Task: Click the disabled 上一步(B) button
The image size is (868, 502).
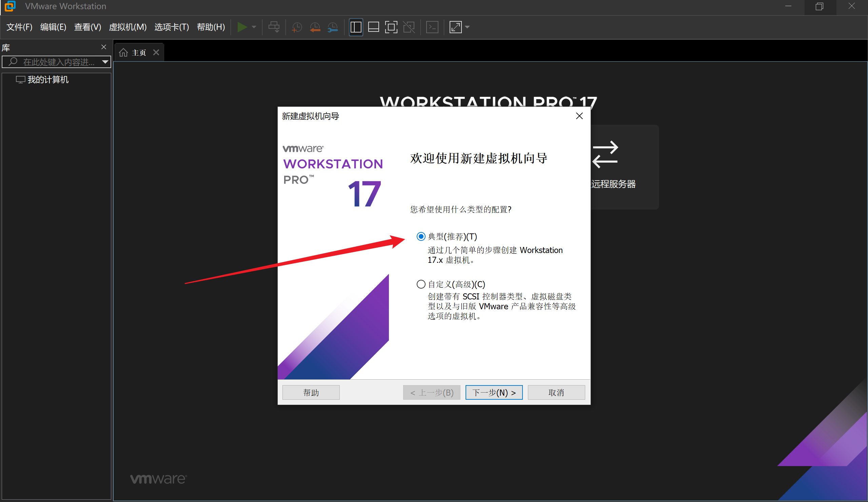Action: (x=432, y=393)
